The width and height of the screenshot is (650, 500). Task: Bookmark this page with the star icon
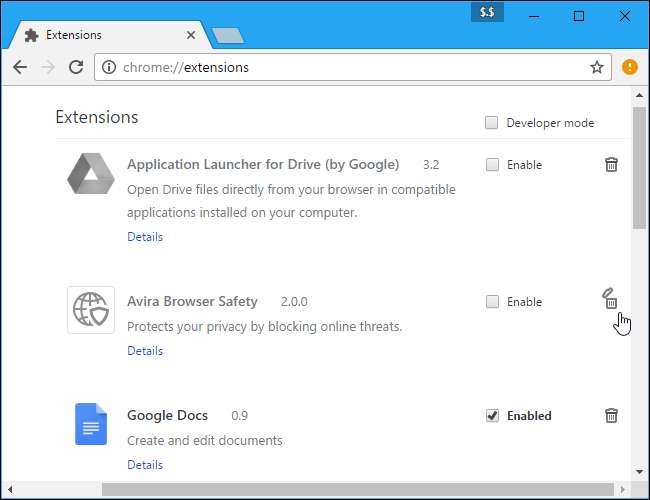tap(597, 68)
